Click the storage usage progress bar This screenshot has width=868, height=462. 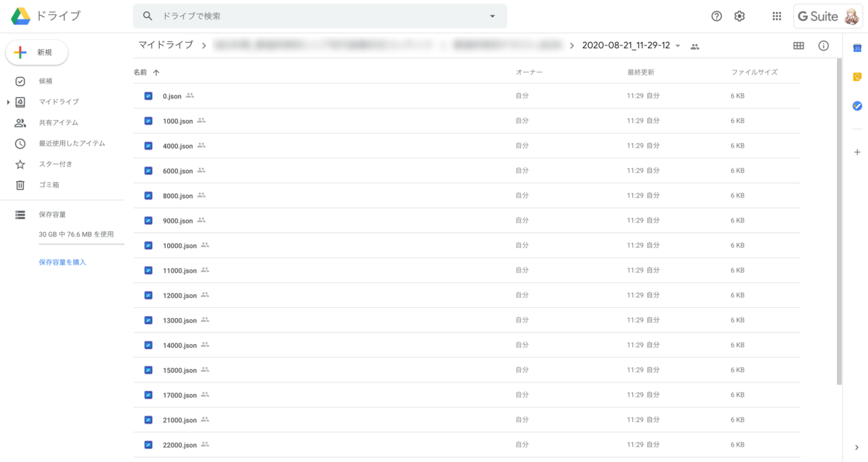pos(82,244)
